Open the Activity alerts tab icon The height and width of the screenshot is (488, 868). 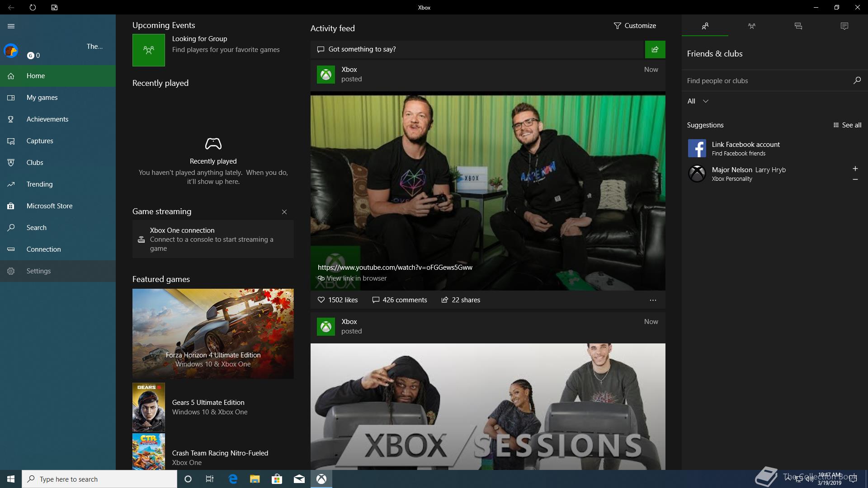(x=844, y=26)
